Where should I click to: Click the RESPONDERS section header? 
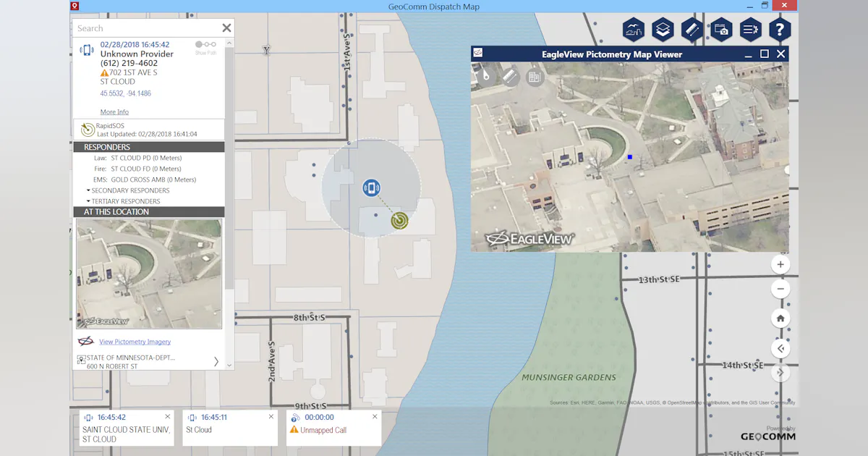coord(149,147)
